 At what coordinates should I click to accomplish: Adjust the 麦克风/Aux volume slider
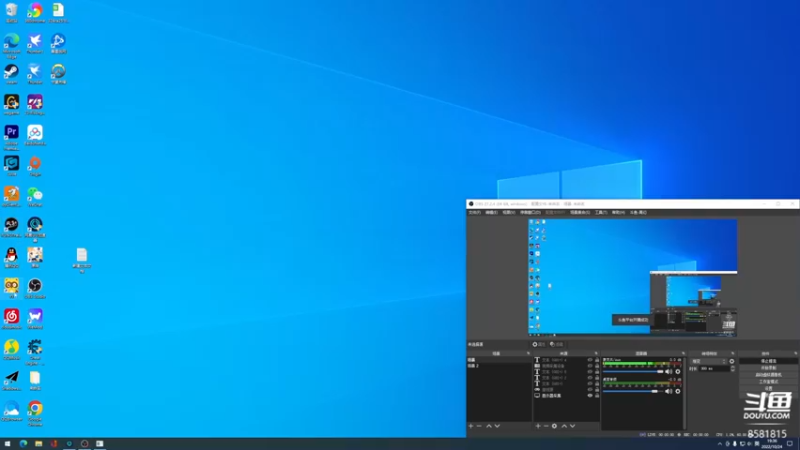coord(633,372)
